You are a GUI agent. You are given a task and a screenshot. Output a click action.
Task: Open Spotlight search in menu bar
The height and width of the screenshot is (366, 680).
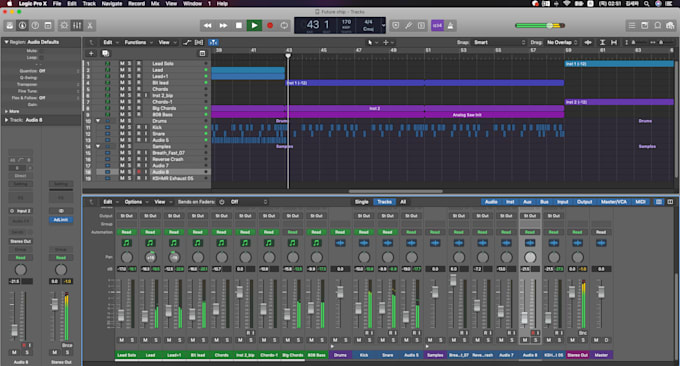click(x=647, y=3)
